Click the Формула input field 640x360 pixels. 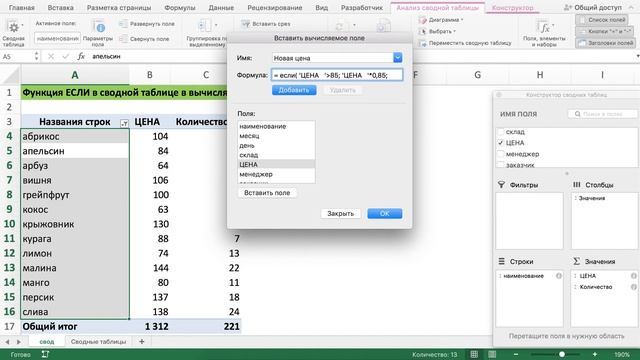coord(337,75)
